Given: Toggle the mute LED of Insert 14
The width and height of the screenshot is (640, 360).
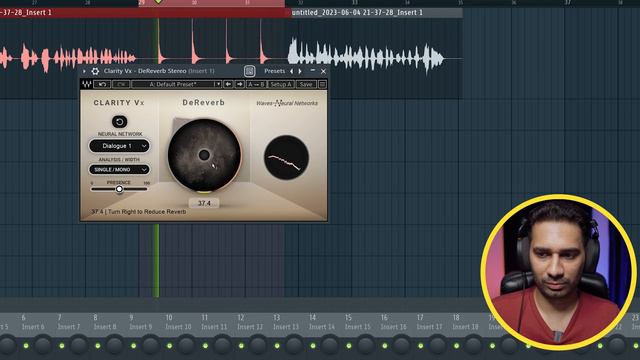Looking at the screenshot, I should (313, 346).
